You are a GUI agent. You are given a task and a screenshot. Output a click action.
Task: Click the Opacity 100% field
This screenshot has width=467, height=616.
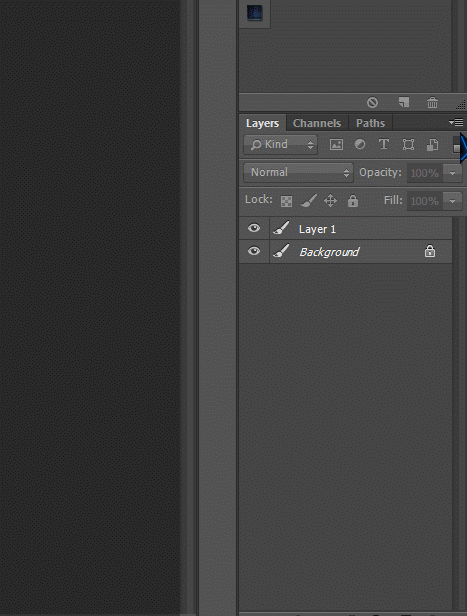click(x=425, y=173)
